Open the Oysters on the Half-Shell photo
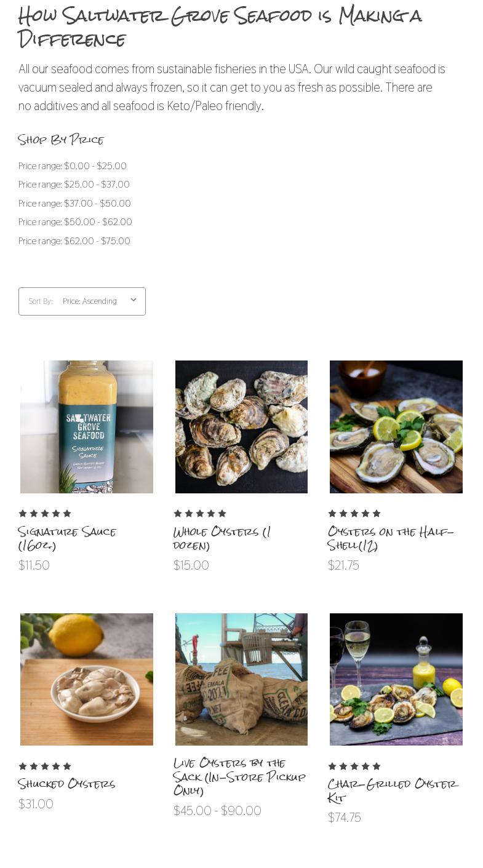The width and height of the screenshot is (483, 868). (396, 427)
